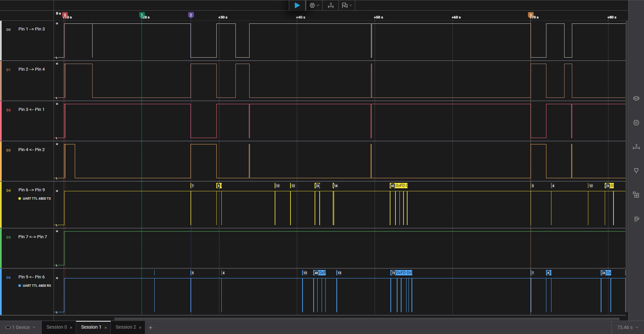Select the D4 Pin 6 --> Pin 9 channel label
The height and width of the screenshot is (334, 644).
32,190
